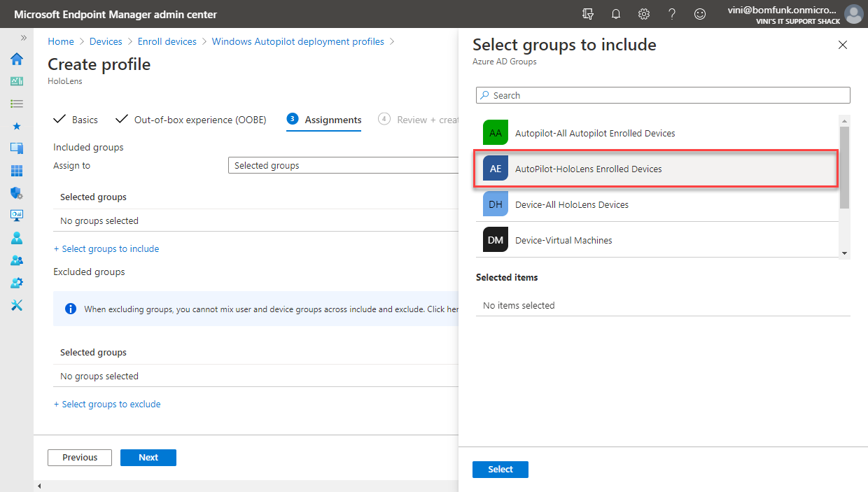The width and height of the screenshot is (868, 492).
Task: Click the horizontal scrollbar left arrow
Action: pyautogui.click(x=39, y=486)
